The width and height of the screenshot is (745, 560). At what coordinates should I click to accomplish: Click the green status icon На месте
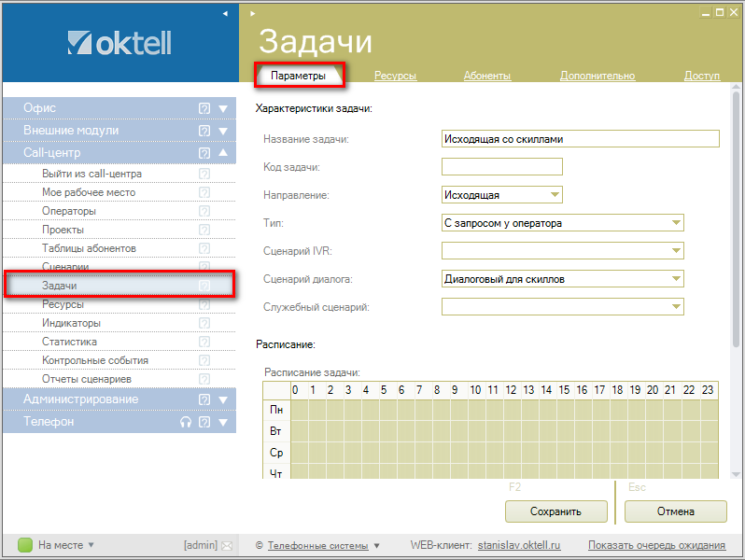click(x=25, y=545)
